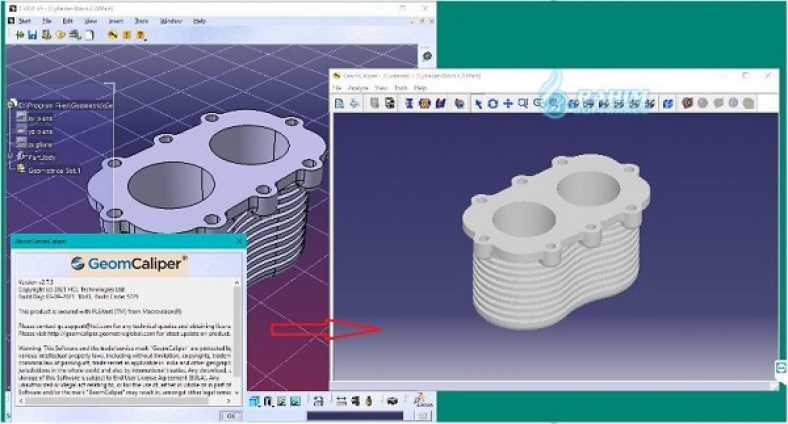Open the Window menu in CATIA
The width and height of the screenshot is (788, 424).
171,21
